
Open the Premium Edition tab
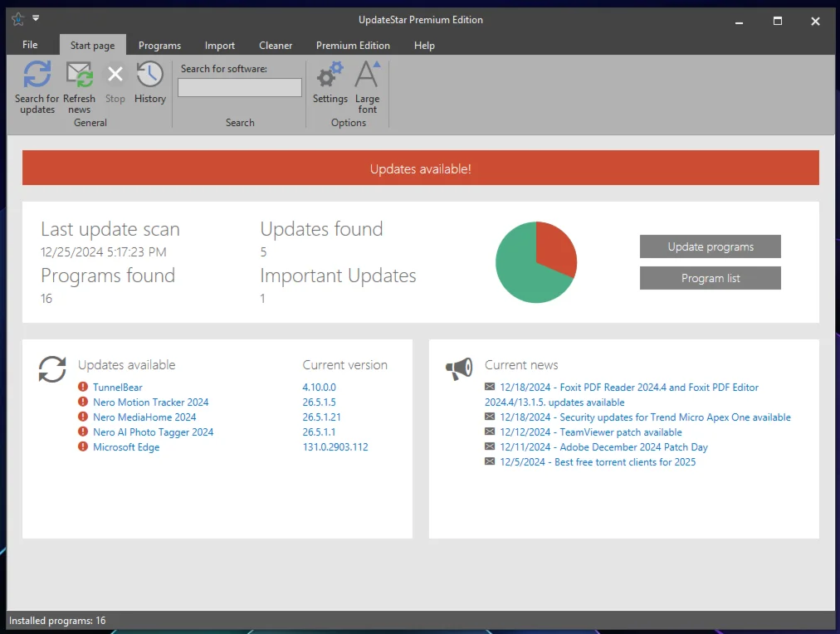pyautogui.click(x=353, y=46)
